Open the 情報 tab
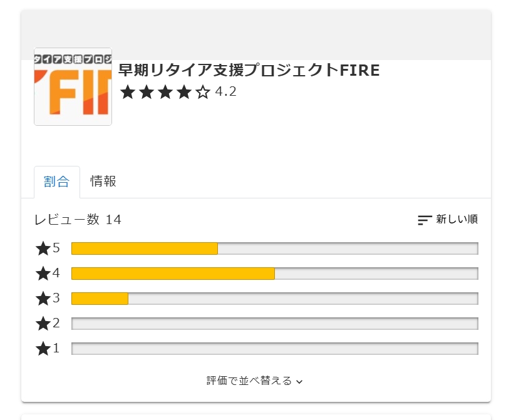Viewport: 521px width, 420px height. point(103,182)
